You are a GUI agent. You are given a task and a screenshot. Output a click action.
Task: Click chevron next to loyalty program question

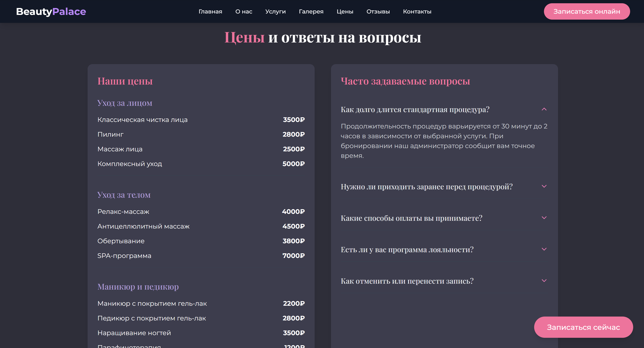click(544, 249)
